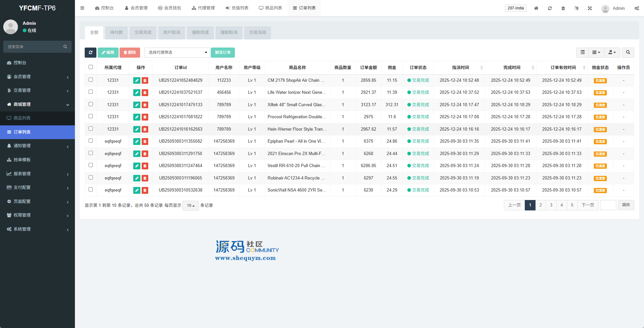Switch to the 待付款 tab
Image resolution: width=644 pixels, height=328 pixels.
(x=116, y=33)
